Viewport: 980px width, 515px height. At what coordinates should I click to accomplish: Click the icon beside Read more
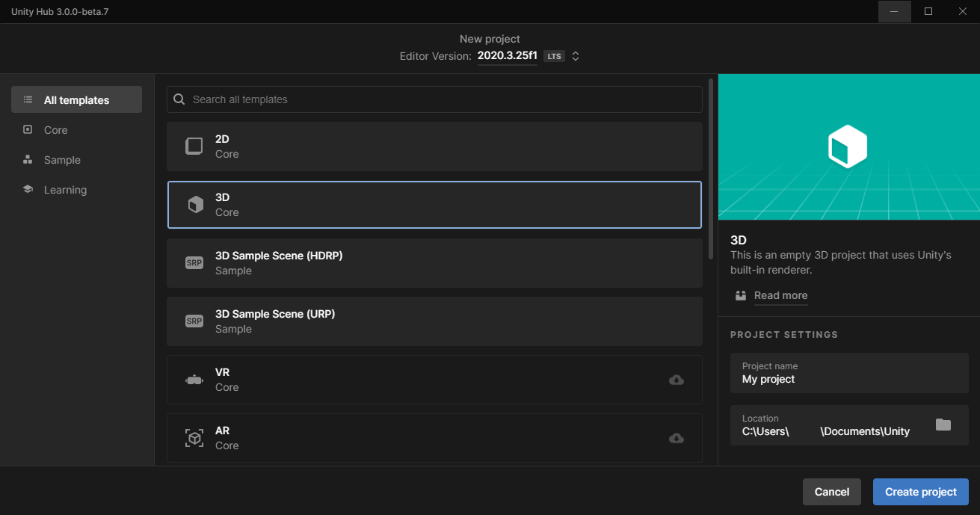tap(741, 295)
